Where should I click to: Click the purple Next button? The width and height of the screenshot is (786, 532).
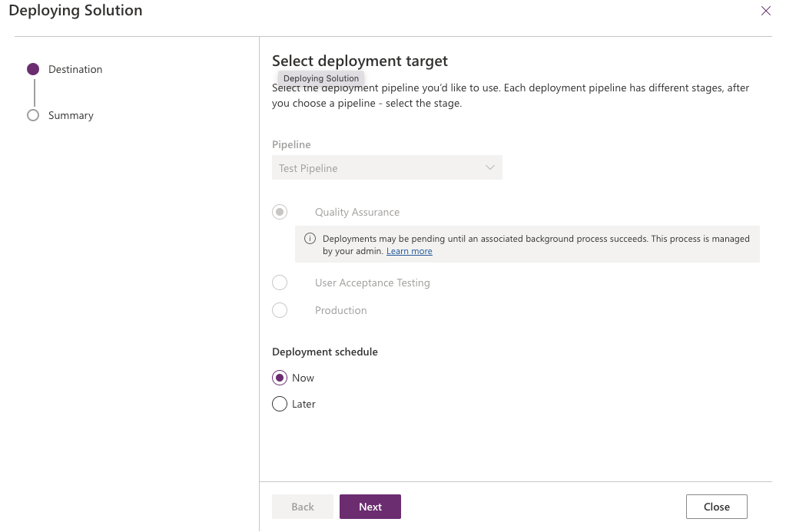(x=370, y=507)
